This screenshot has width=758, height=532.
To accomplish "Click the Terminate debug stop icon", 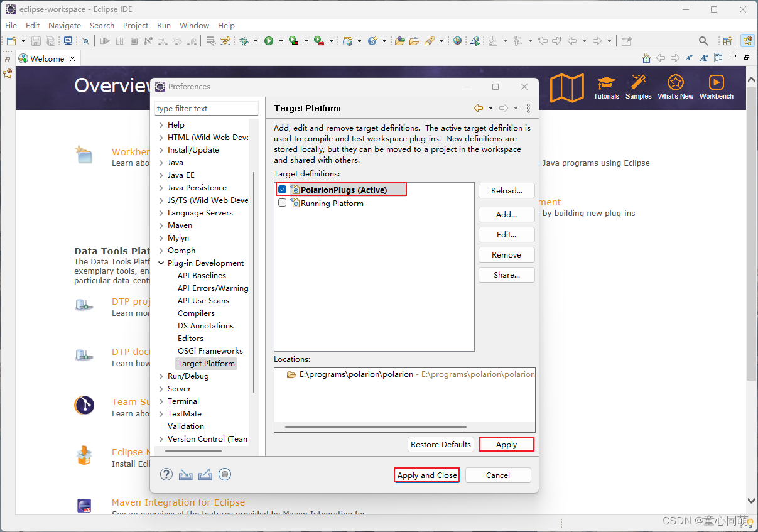I will 134,41.
